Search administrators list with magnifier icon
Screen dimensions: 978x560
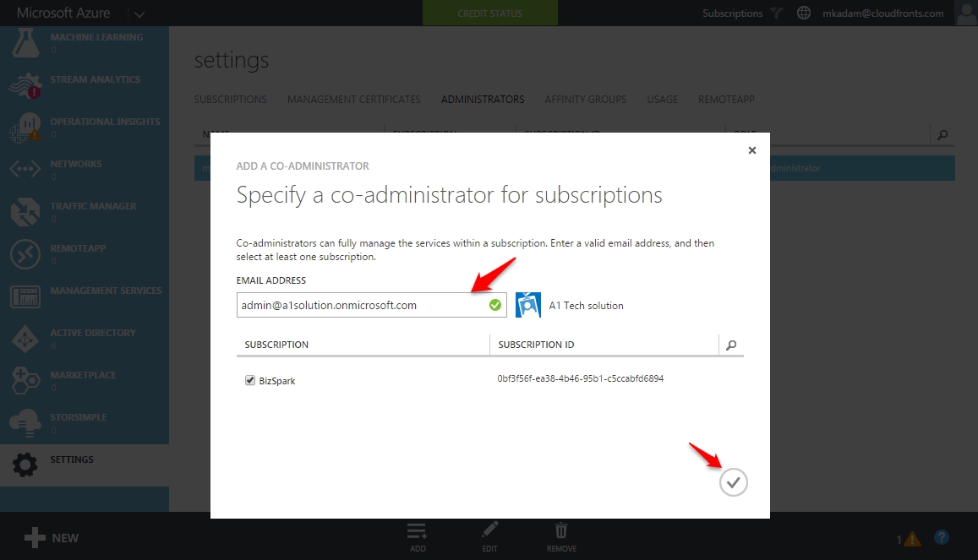(x=942, y=134)
